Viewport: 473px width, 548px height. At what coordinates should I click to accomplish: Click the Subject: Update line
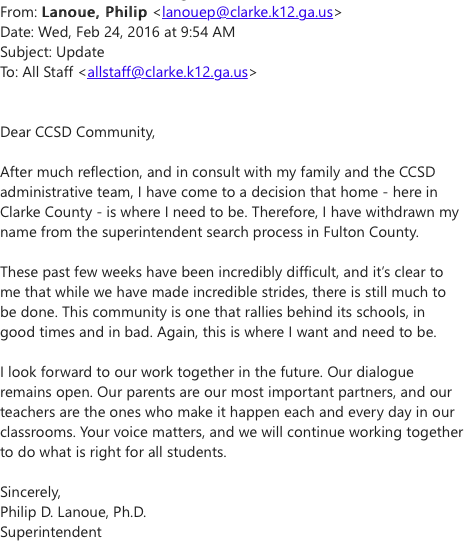[x=52, y=52]
